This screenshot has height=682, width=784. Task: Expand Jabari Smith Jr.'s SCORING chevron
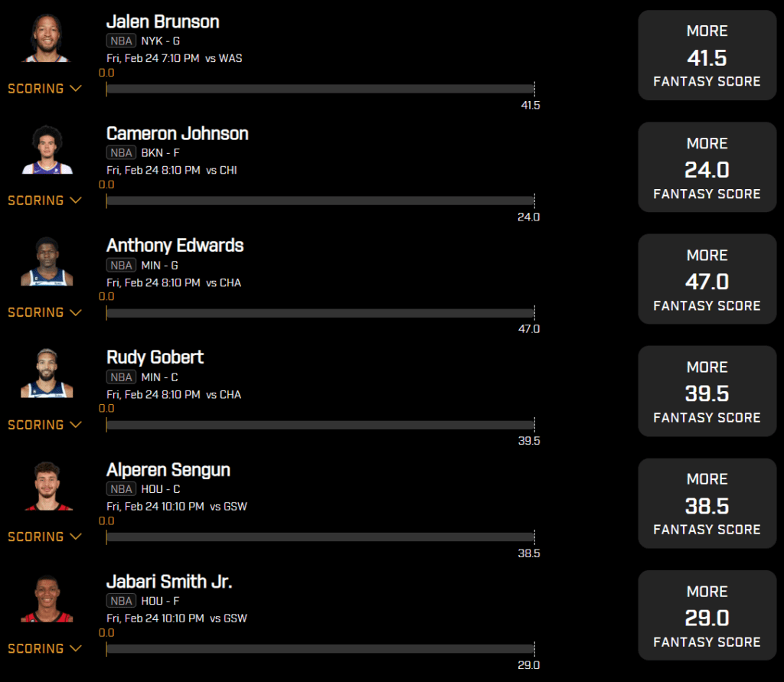pos(76,648)
